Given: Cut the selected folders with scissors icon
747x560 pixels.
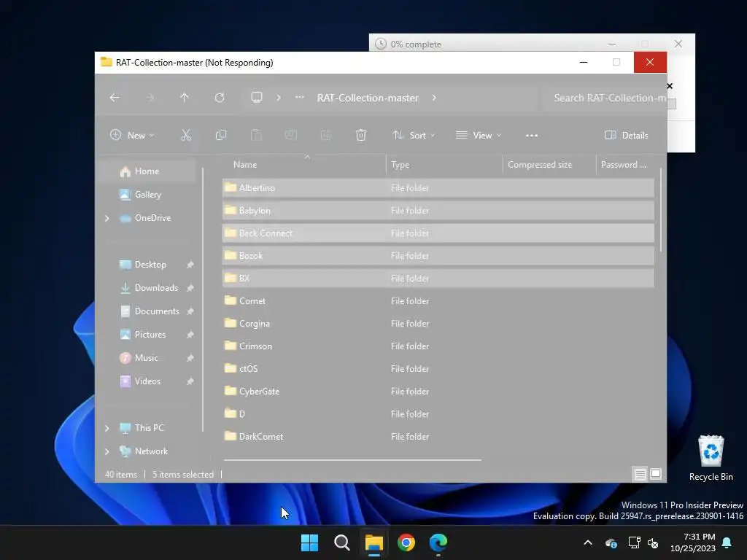Looking at the screenshot, I should [x=186, y=135].
